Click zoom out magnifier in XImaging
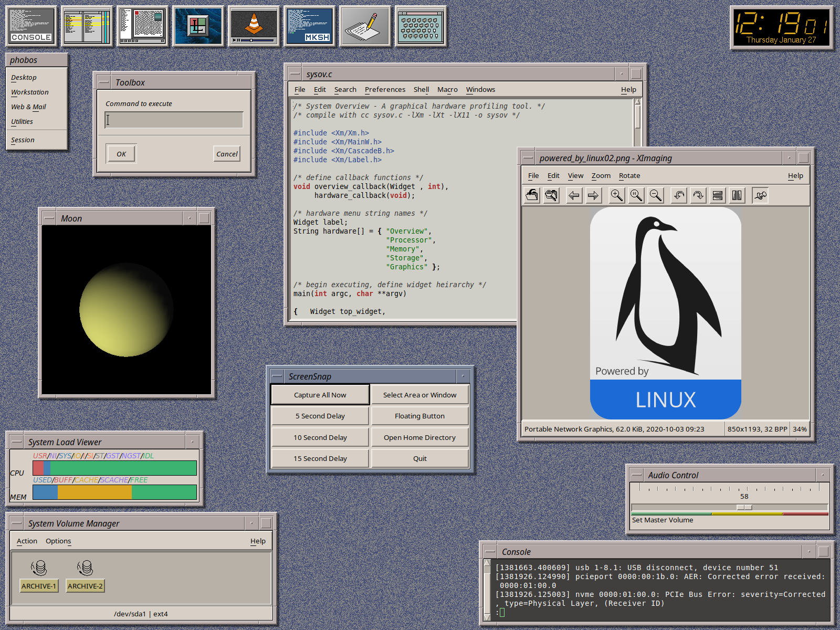The height and width of the screenshot is (630, 840). [x=656, y=195]
